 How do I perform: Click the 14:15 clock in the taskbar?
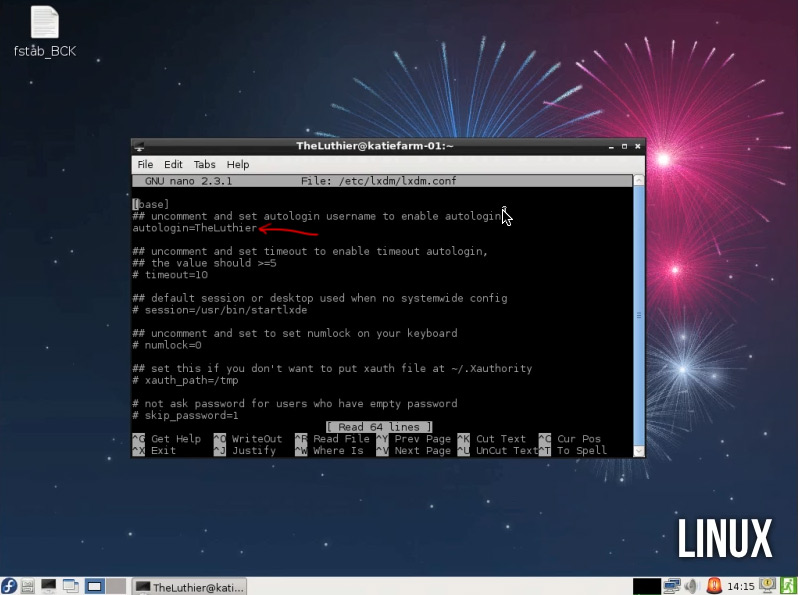pos(740,587)
